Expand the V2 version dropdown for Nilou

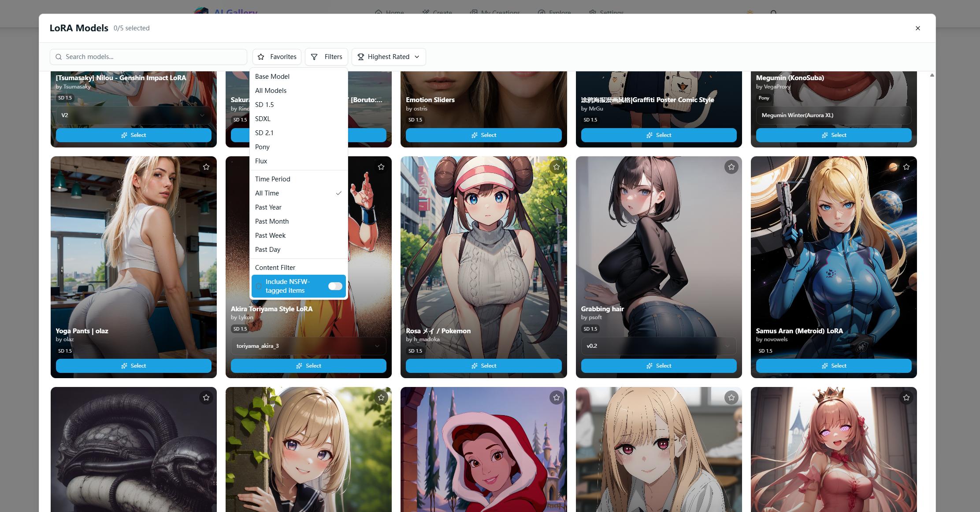click(134, 115)
